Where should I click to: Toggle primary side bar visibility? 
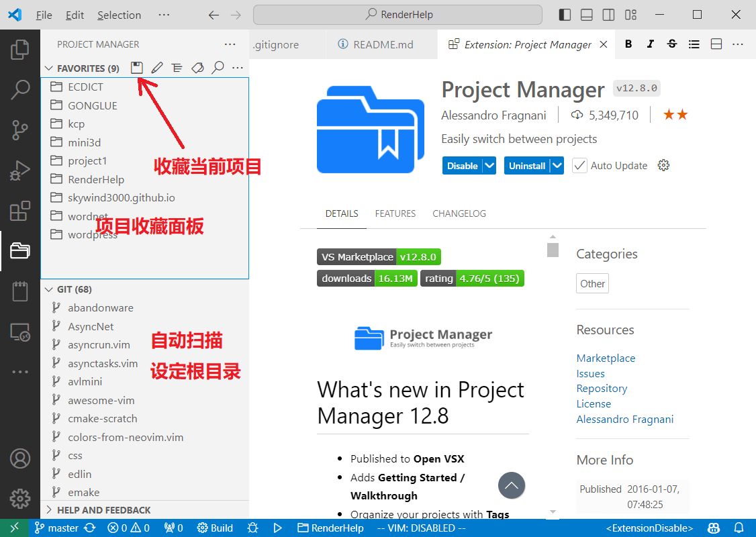click(565, 15)
